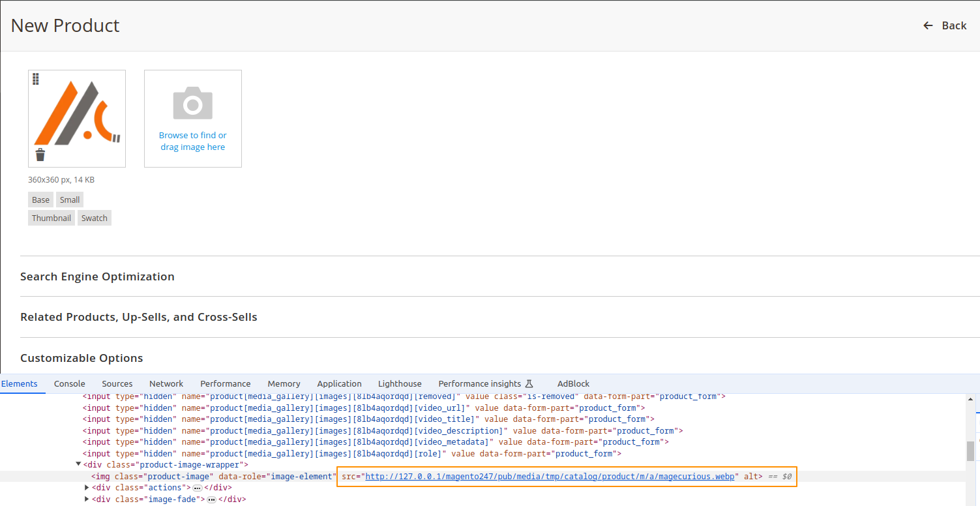Viewport: 980px width, 506px height.
Task: Switch to the Console tab in DevTools
Action: [69, 383]
